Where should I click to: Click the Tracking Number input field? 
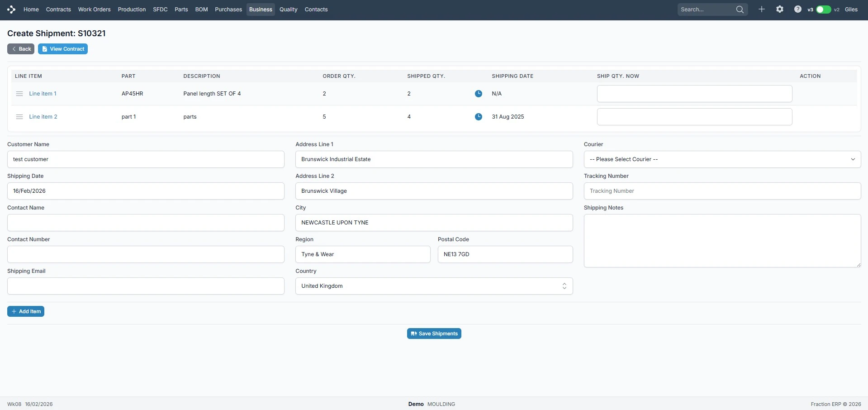point(722,191)
